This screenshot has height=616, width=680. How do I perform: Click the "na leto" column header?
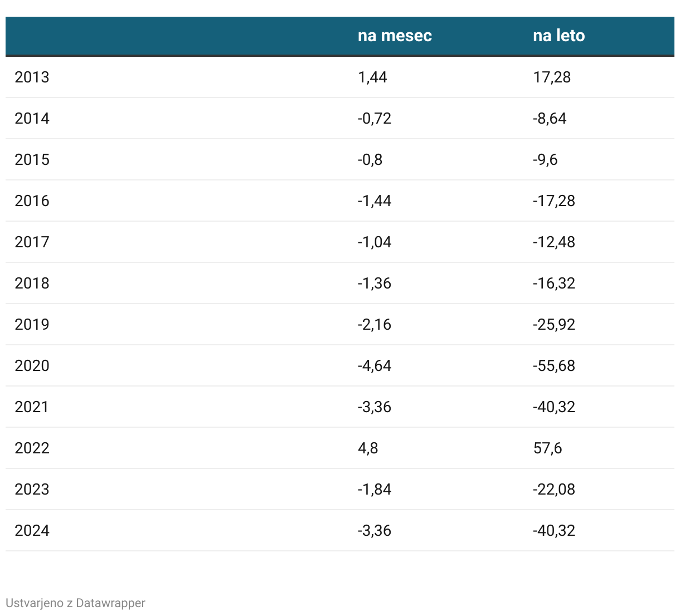[x=558, y=36]
